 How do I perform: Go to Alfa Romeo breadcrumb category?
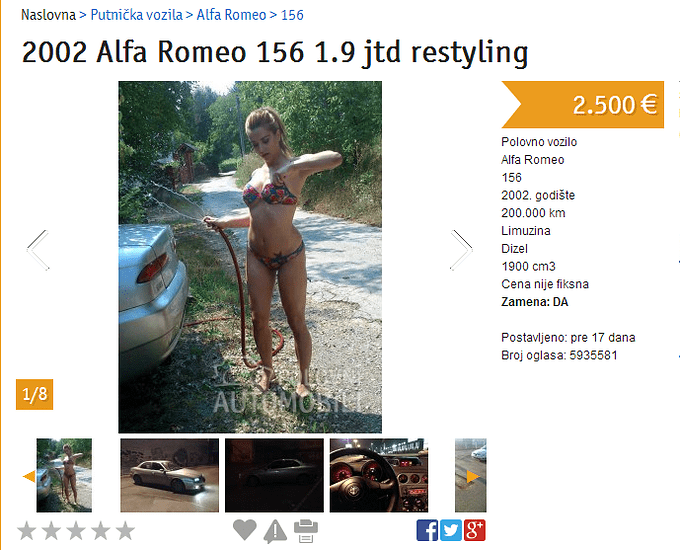click(231, 15)
